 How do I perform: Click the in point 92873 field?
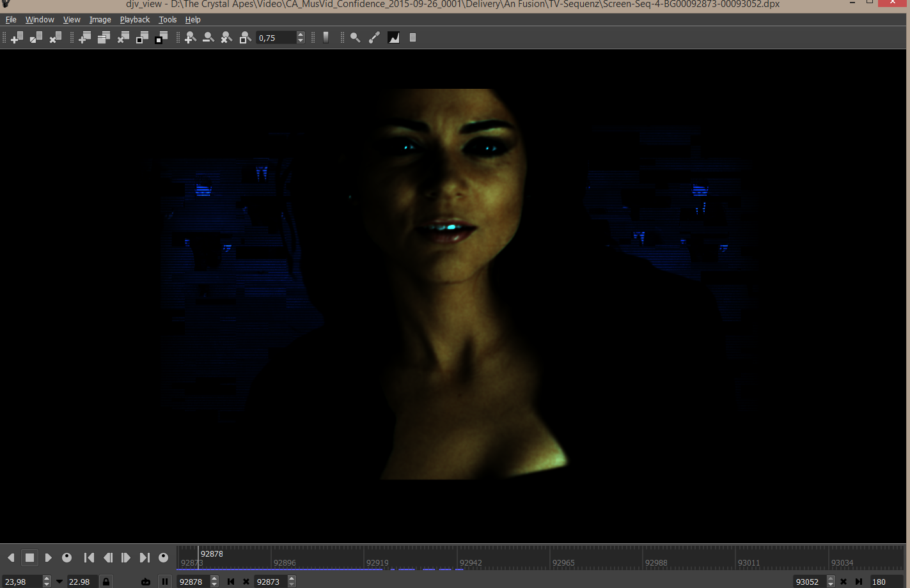point(271,582)
